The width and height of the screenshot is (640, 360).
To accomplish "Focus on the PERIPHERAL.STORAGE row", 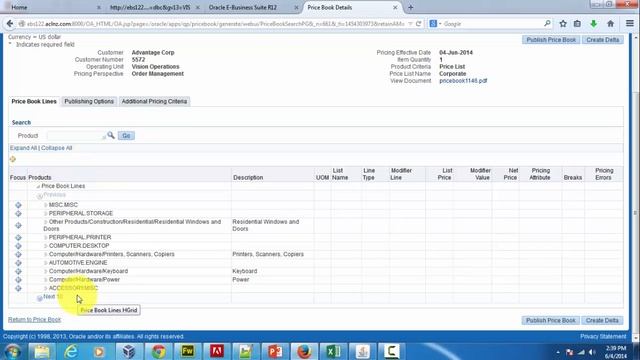I will tap(18, 213).
